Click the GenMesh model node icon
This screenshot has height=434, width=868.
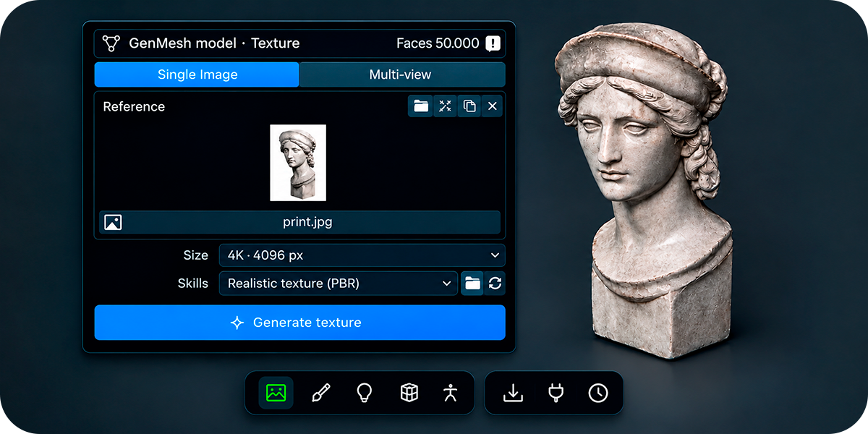coord(111,43)
